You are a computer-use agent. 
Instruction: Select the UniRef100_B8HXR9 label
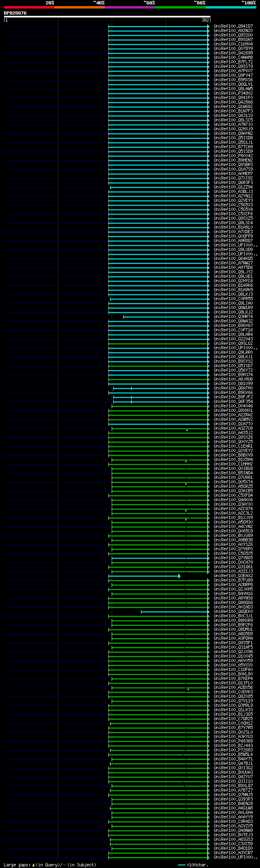point(233,620)
